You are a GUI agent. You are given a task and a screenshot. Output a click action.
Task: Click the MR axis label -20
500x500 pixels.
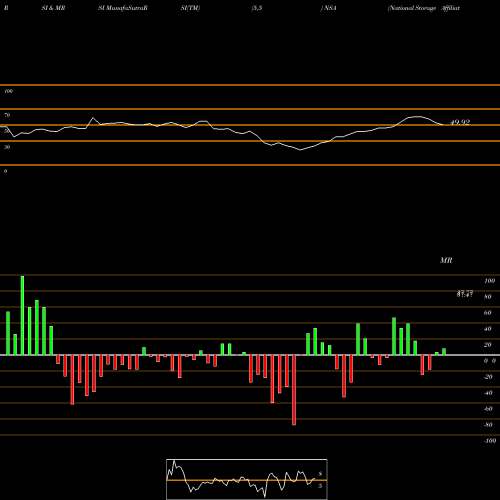pos(488,377)
